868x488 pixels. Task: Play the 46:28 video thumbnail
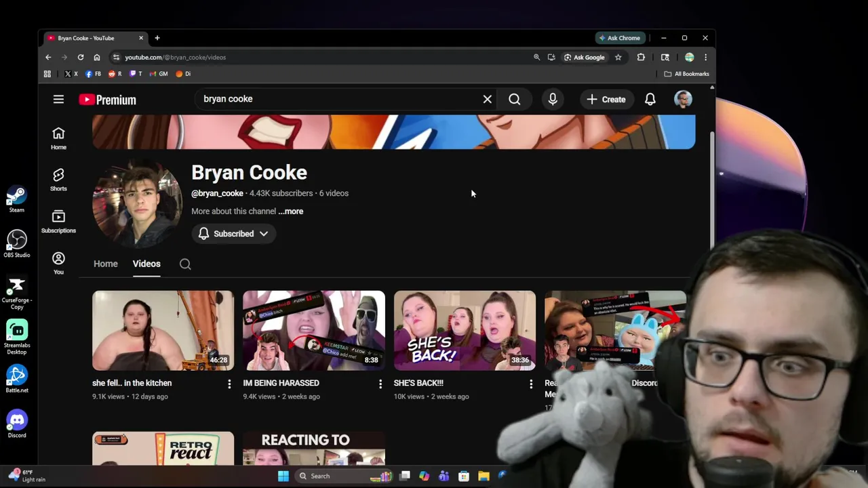163,331
